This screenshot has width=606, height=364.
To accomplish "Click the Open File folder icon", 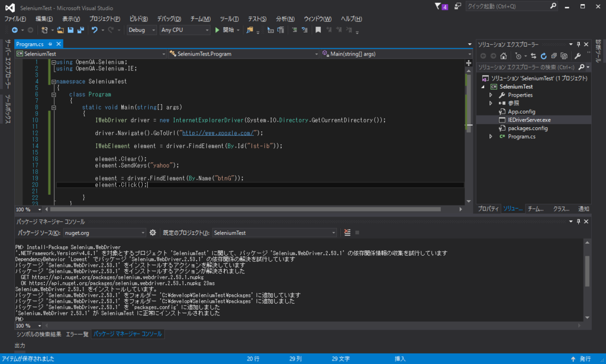I will tap(60, 30).
